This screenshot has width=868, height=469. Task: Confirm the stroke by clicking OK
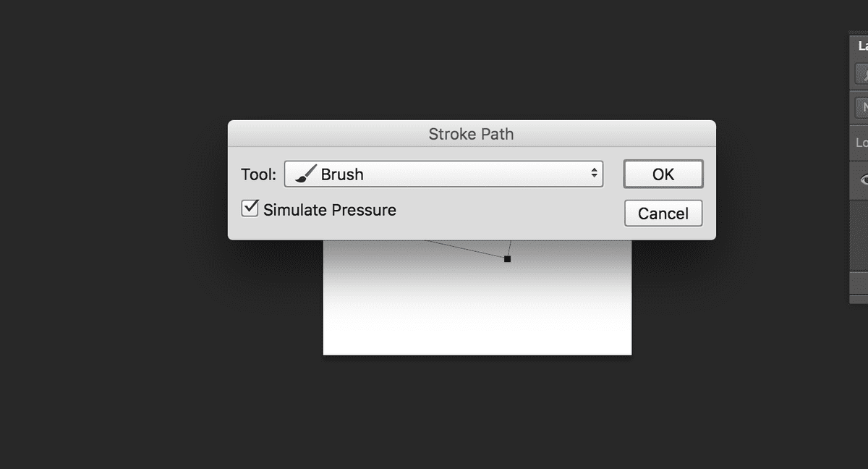pos(663,174)
